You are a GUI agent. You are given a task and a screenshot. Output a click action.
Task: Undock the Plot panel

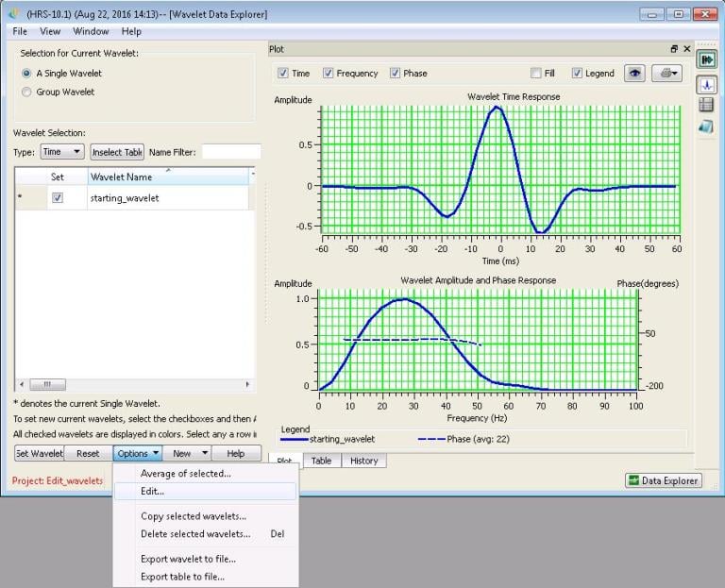coord(674,48)
